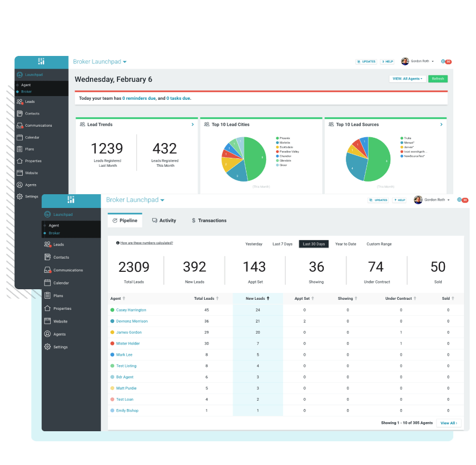Click Refresh button in back window
The image size is (476, 465).
(x=438, y=79)
